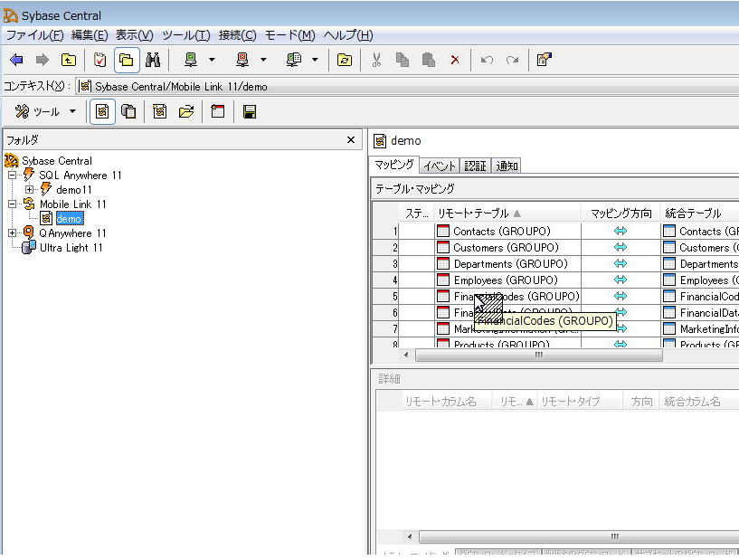Click the properties icon in main toolbar

click(544, 60)
